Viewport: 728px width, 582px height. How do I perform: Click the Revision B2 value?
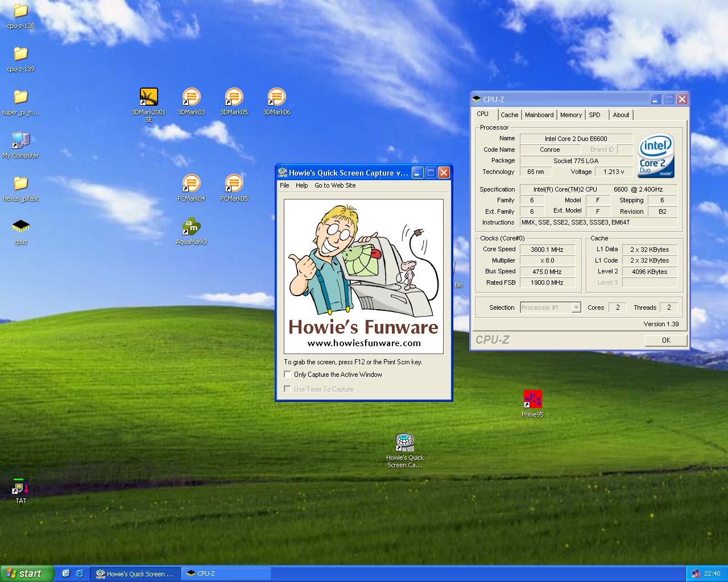pos(662,211)
